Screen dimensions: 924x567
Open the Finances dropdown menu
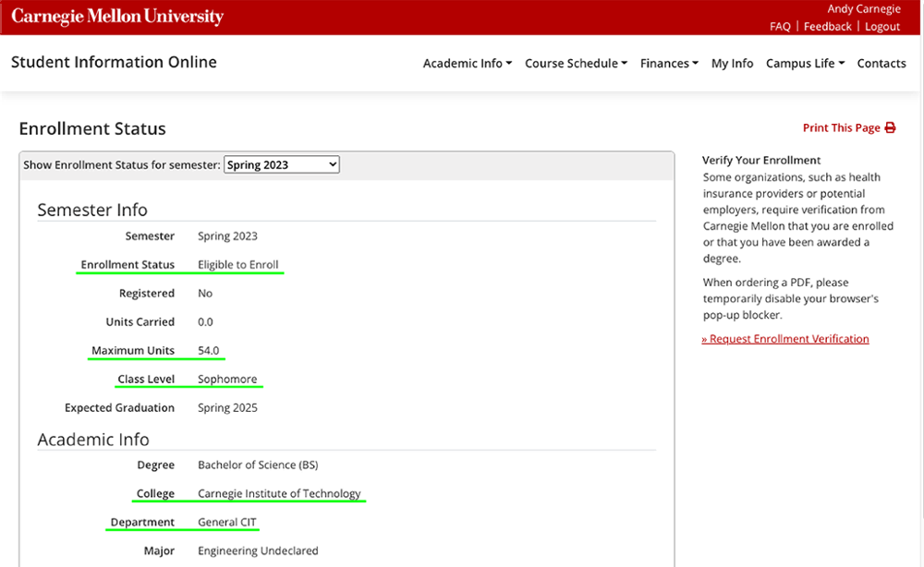pyautogui.click(x=669, y=63)
